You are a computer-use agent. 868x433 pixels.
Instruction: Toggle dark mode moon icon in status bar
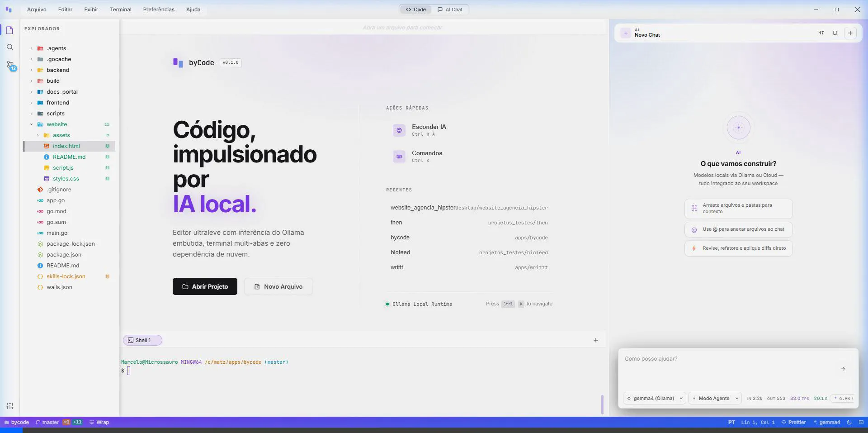point(849,422)
